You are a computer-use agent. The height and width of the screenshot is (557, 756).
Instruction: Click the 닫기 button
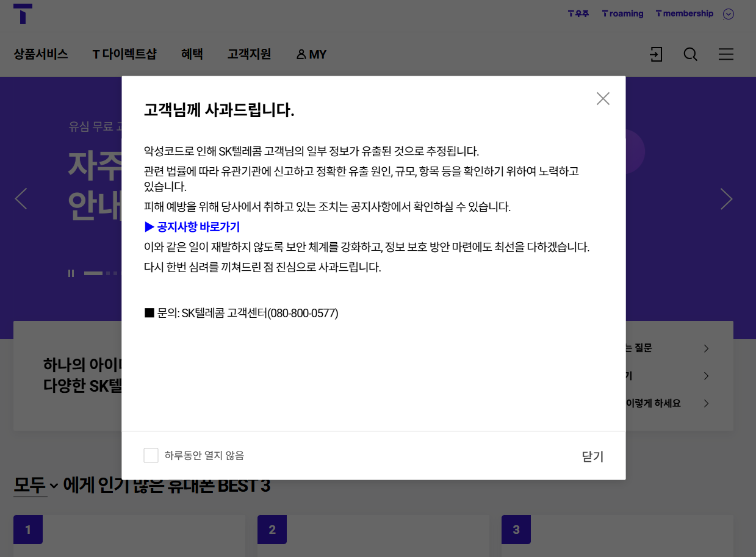(592, 456)
